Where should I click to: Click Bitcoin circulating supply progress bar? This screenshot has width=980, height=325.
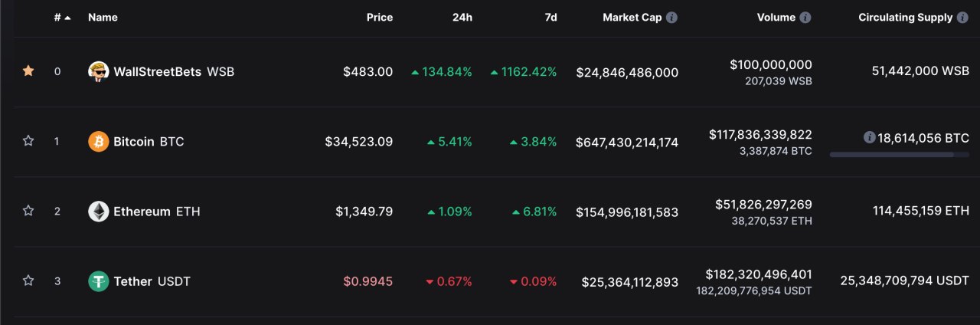899,155
